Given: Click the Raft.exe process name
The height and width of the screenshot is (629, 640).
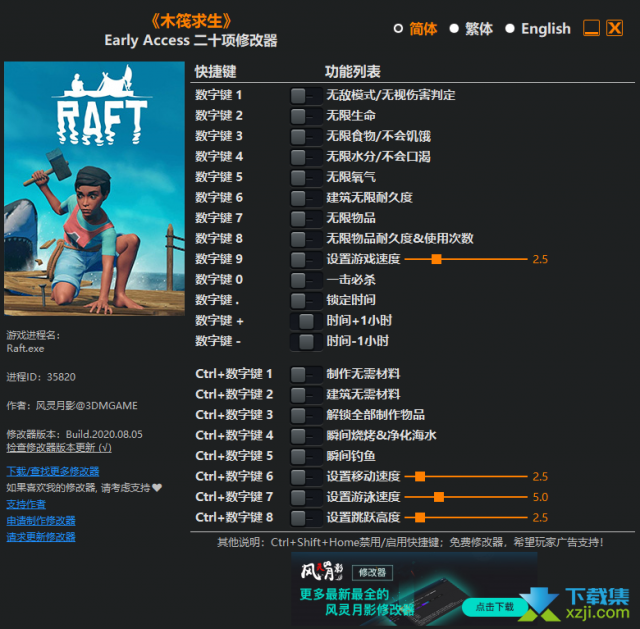Looking at the screenshot, I should [25, 349].
